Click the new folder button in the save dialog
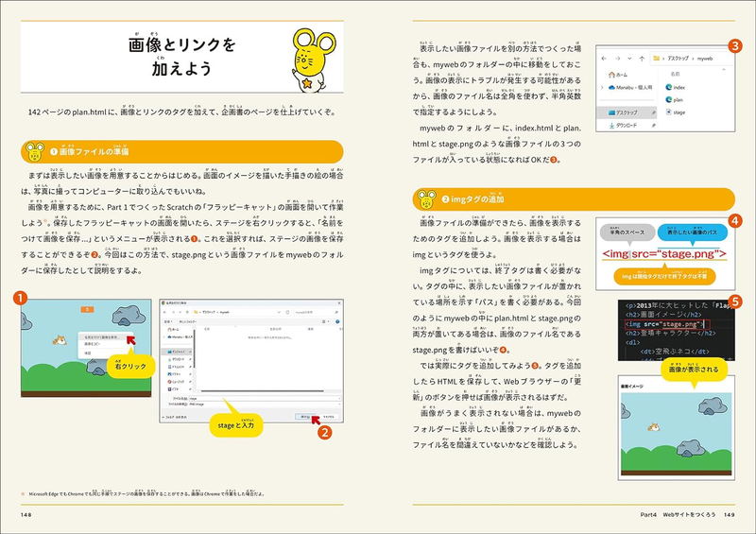 (x=188, y=321)
